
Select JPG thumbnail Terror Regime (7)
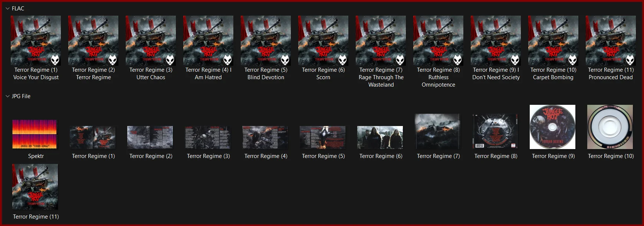click(438, 132)
